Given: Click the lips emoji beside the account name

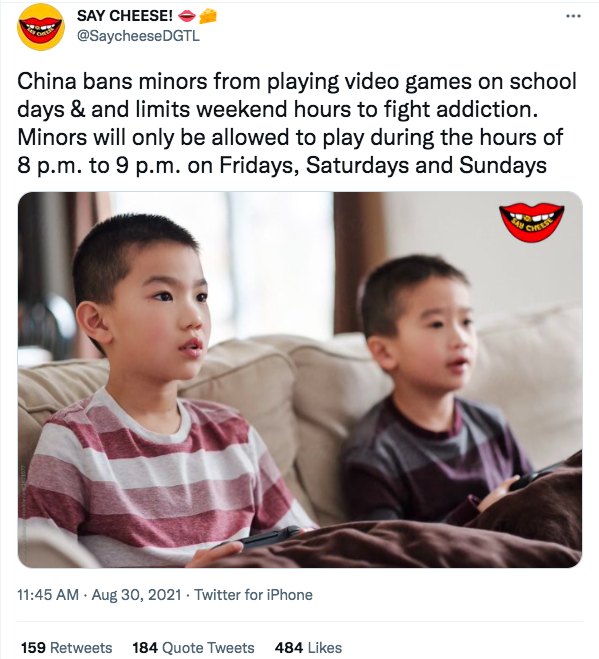Looking at the screenshot, I should click(187, 16).
